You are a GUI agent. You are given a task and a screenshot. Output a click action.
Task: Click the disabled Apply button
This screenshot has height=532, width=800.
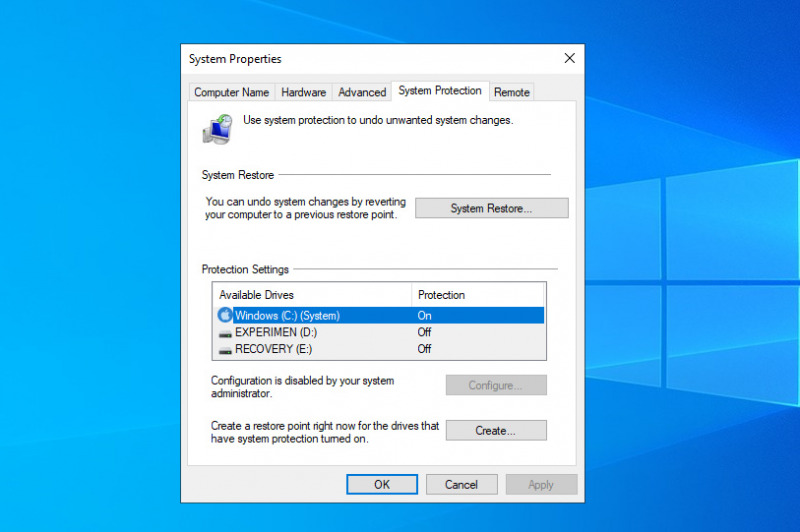541,484
